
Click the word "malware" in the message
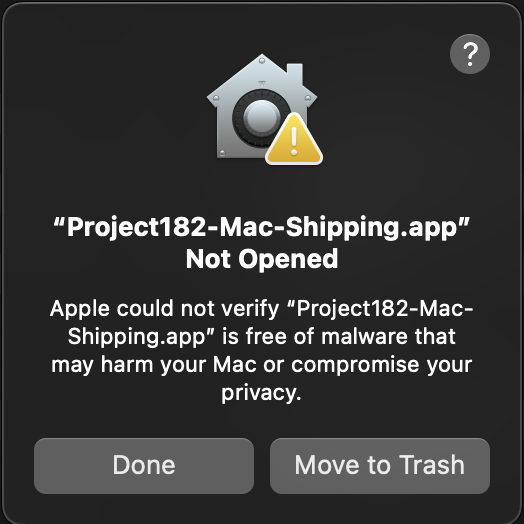[364, 336]
